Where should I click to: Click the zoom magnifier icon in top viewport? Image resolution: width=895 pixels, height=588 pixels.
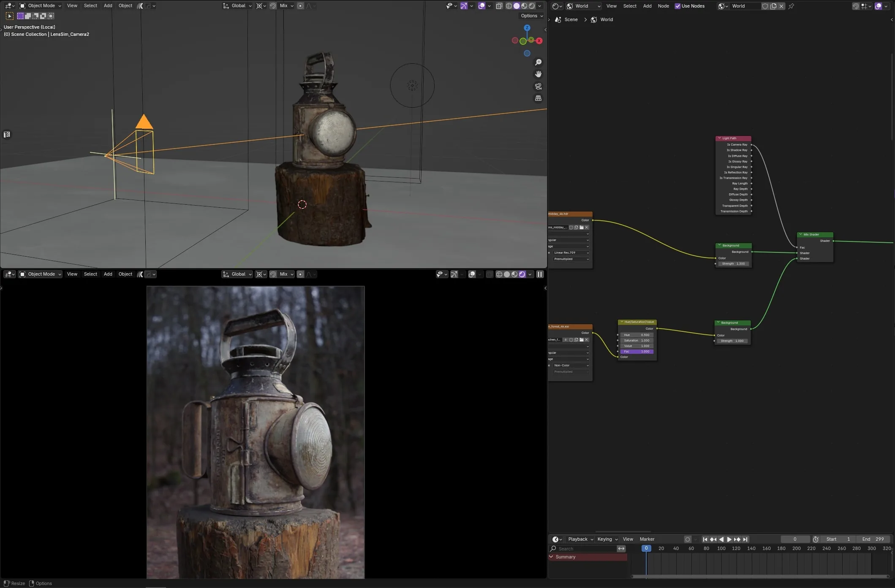(x=538, y=62)
